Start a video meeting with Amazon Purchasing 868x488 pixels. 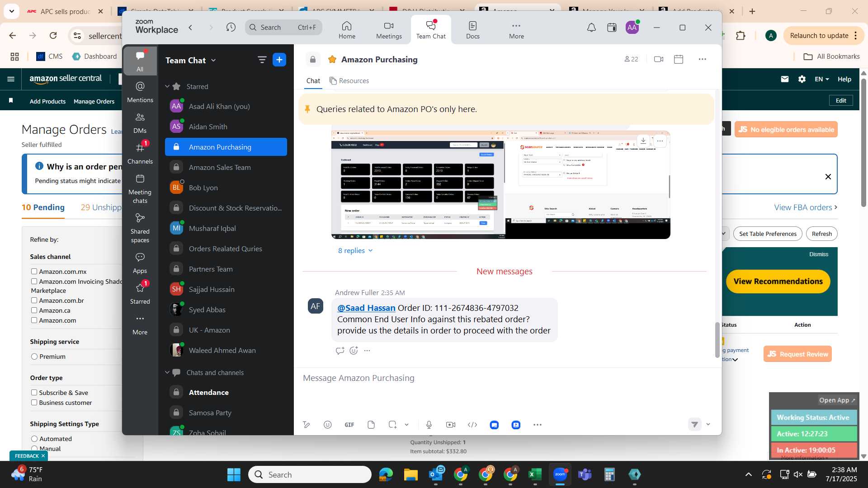[659, 59]
